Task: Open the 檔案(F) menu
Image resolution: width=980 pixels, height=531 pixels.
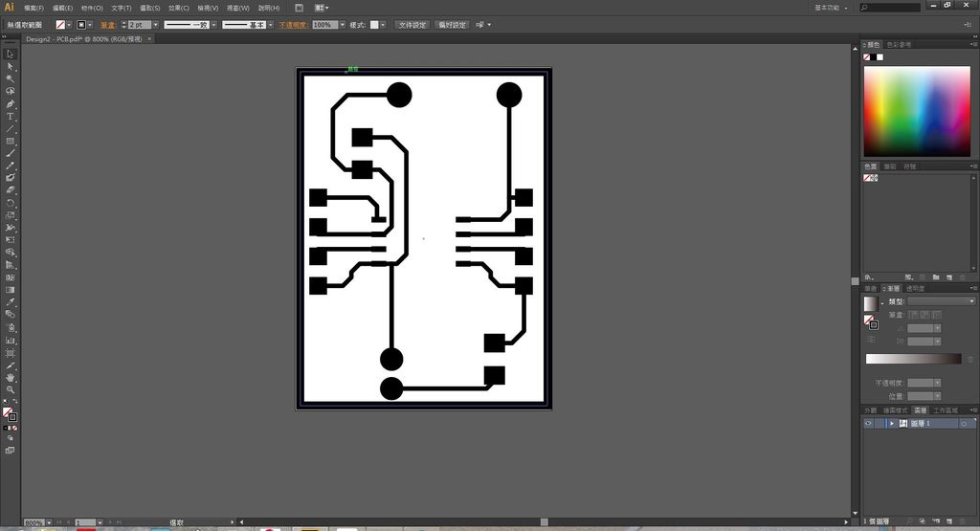Action: [x=33, y=8]
